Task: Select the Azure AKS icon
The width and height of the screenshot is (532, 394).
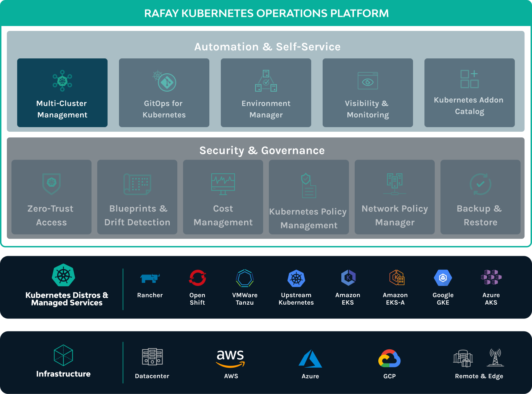Action: pyautogui.click(x=491, y=278)
